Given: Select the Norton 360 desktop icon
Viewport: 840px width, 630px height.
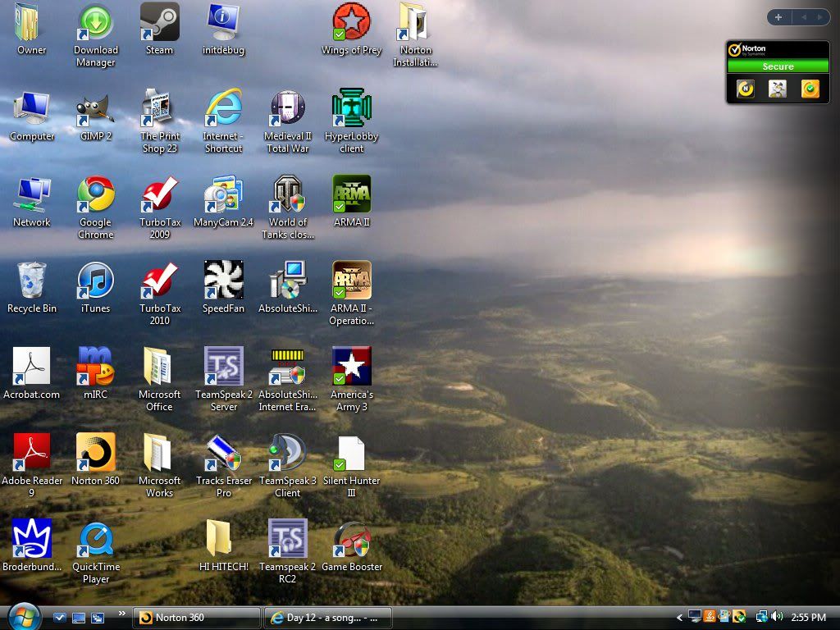Looking at the screenshot, I should pos(95,452).
